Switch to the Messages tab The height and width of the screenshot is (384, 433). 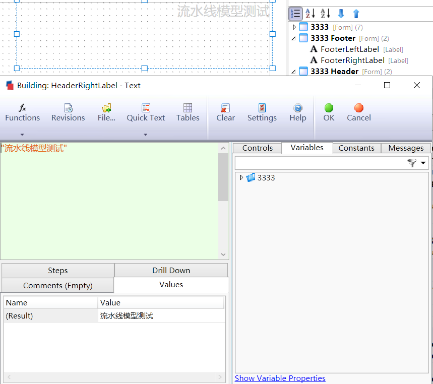[406, 148]
